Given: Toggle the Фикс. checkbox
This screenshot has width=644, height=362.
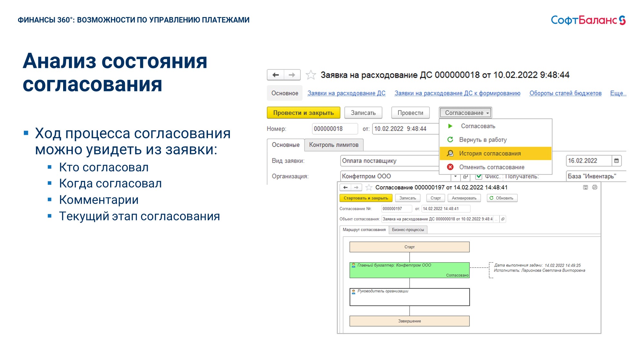Looking at the screenshot, I should tap(479, 176).
